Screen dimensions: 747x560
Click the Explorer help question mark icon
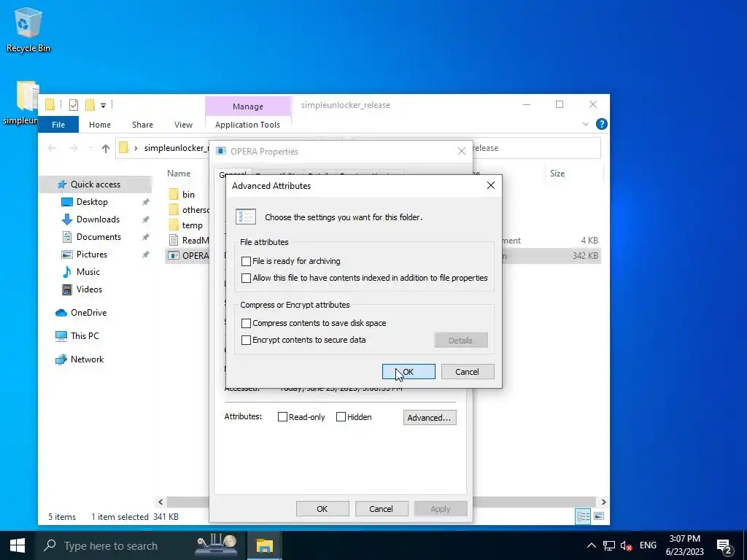601,124
